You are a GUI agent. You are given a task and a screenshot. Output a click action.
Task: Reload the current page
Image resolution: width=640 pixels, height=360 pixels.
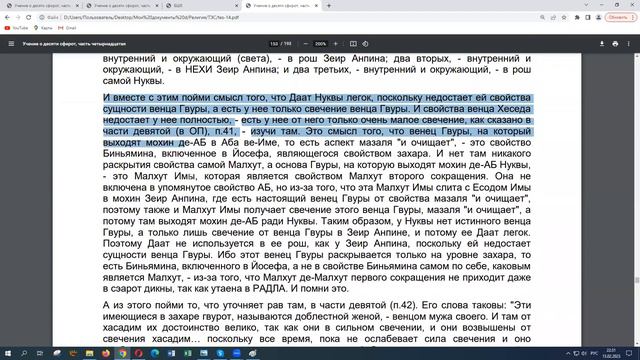[29, 18]
